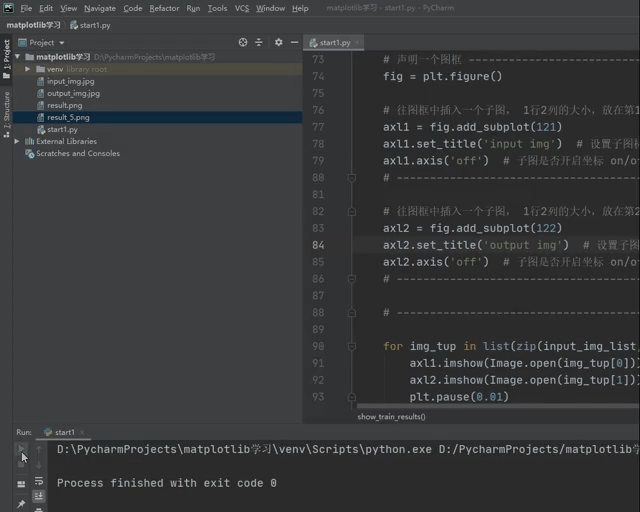Viewport: 640px width, 512px height.
Task: Click start1.py breadcrumb in navigation bar
Action: [90, 25]
